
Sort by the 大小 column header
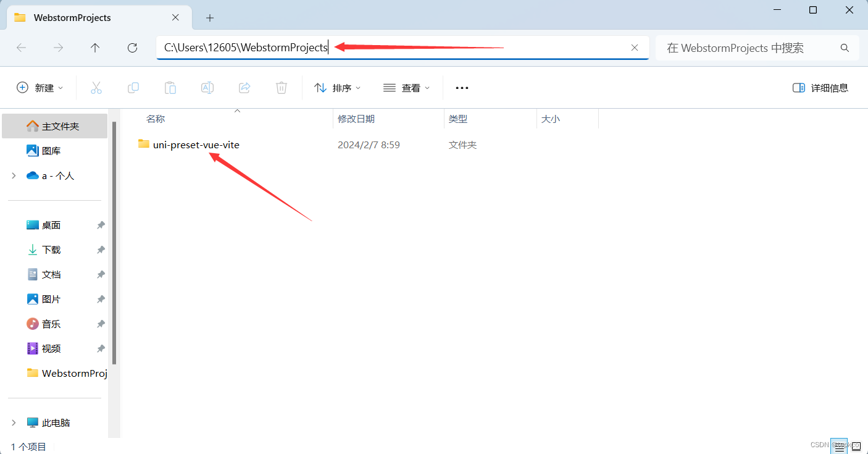pyautogui.click(x=567, y=119)
